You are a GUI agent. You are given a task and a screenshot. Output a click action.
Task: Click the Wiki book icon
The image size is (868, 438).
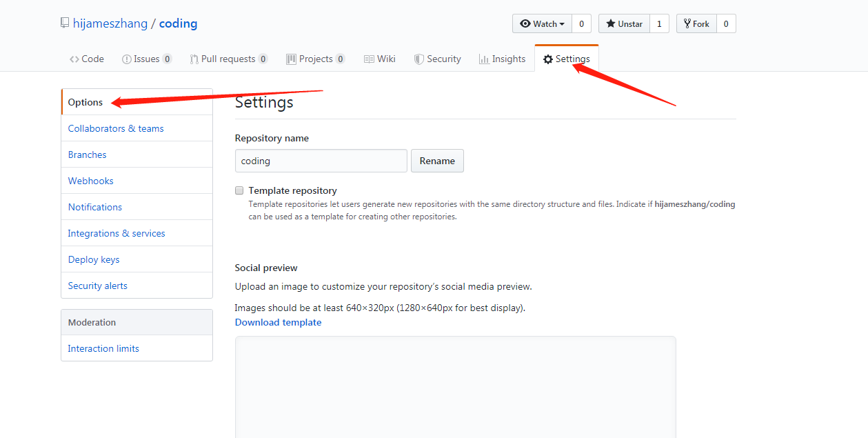click(369, 59)
